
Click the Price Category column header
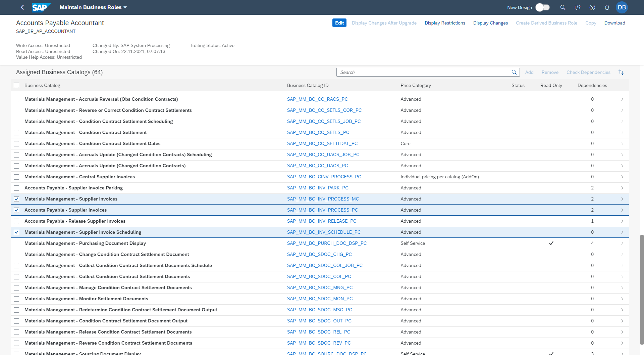point(416,85)
